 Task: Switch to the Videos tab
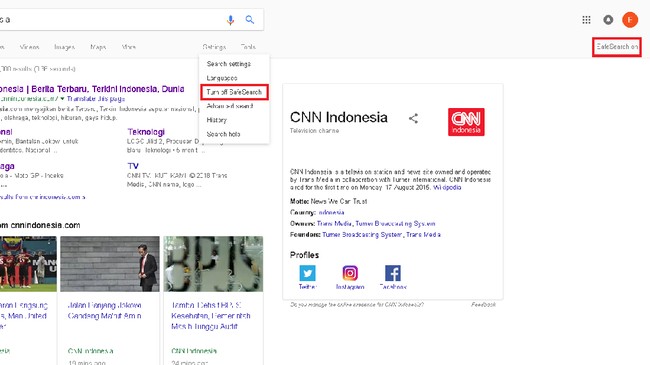click(x=29, y=47)
